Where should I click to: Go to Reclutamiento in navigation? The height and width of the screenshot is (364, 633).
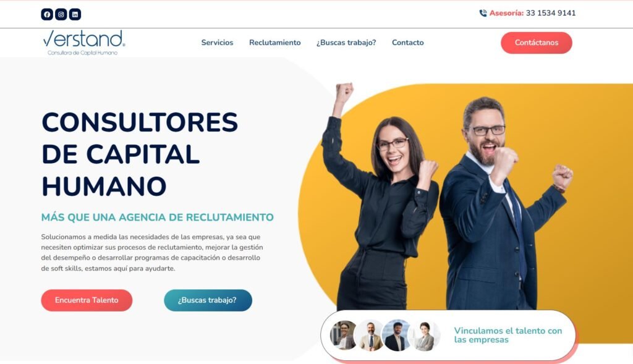[x=275, y=43]
